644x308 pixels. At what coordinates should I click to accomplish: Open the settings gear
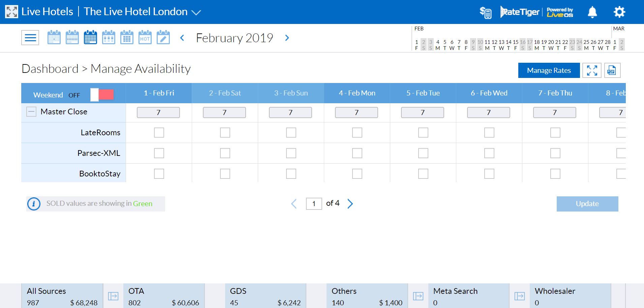pyautogui.click(x=619, y=12)
